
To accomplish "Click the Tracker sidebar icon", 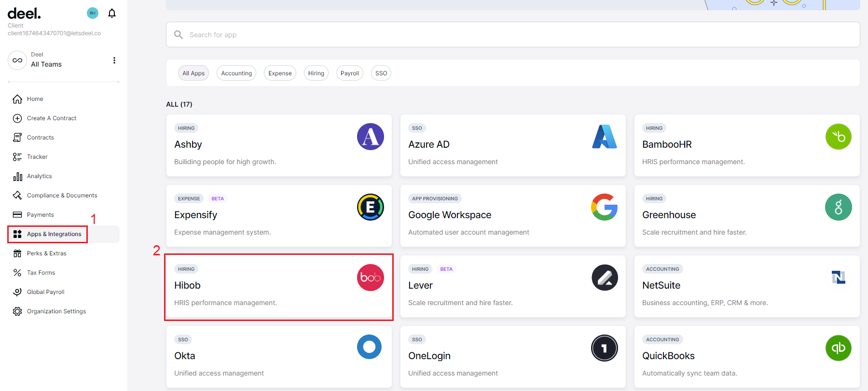I will [x=17, y=157].
